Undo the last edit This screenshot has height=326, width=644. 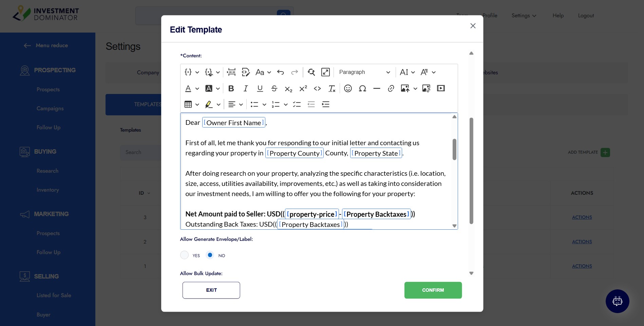click(280, 72)
